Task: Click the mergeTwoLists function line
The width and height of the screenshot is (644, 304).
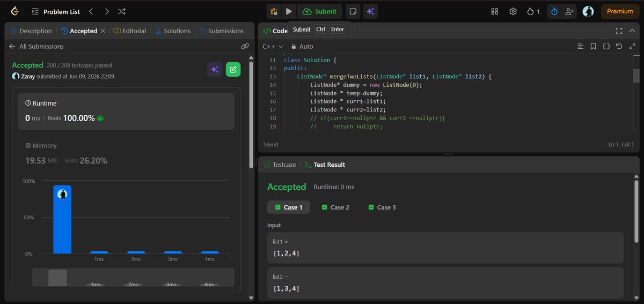Action: [x=394, y=77]
